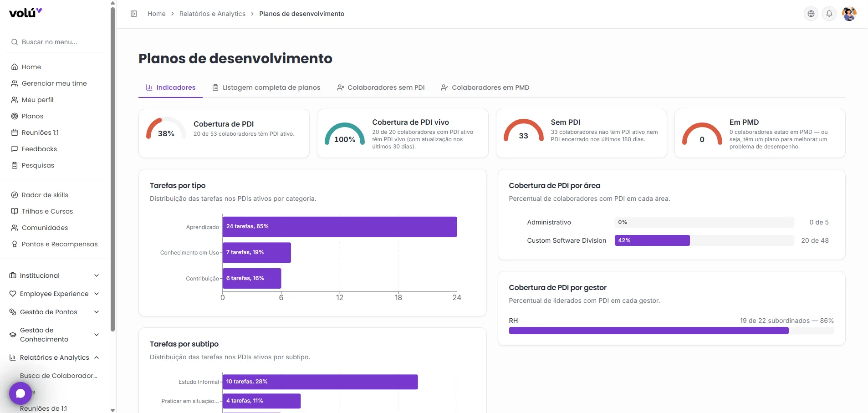Click the search magnifier icon in menu
Viewport: 868px width, 413px height.
[15, 42]
